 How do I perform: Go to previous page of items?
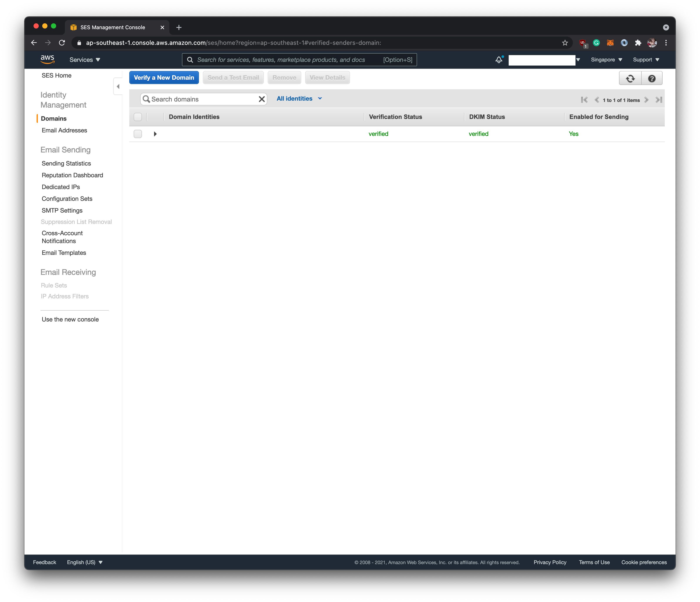click(597, 100)
